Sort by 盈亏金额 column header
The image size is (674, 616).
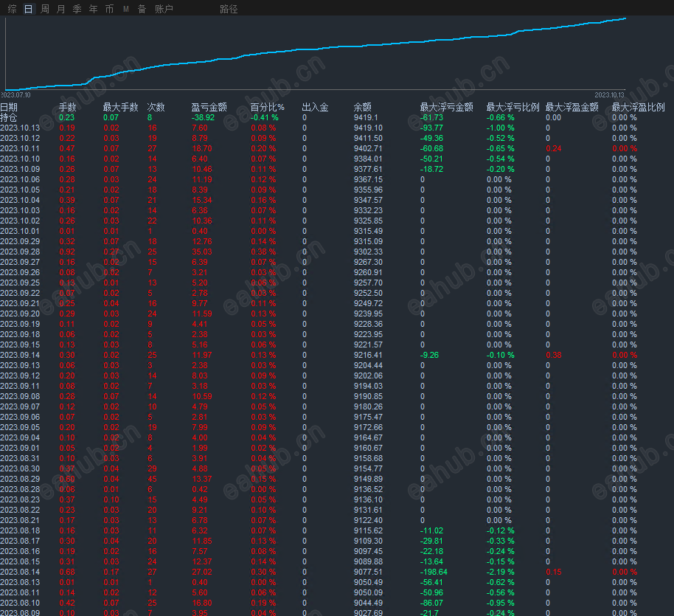coord(209,107)
